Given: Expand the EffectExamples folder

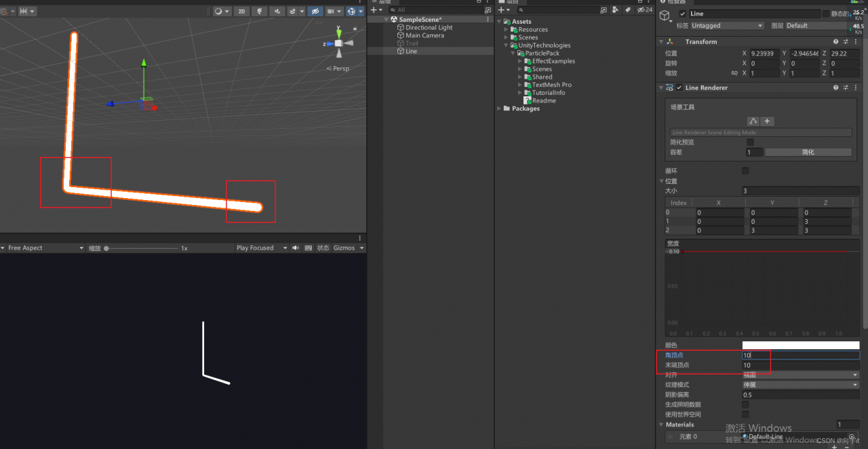Looking at the screenshot, I should pos(519,61).
